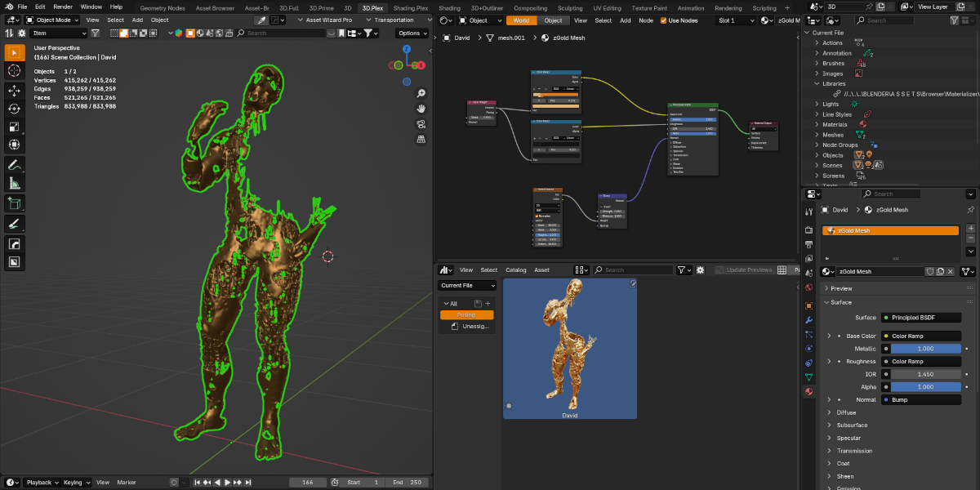Select the Measure tool

coord(15,184)
